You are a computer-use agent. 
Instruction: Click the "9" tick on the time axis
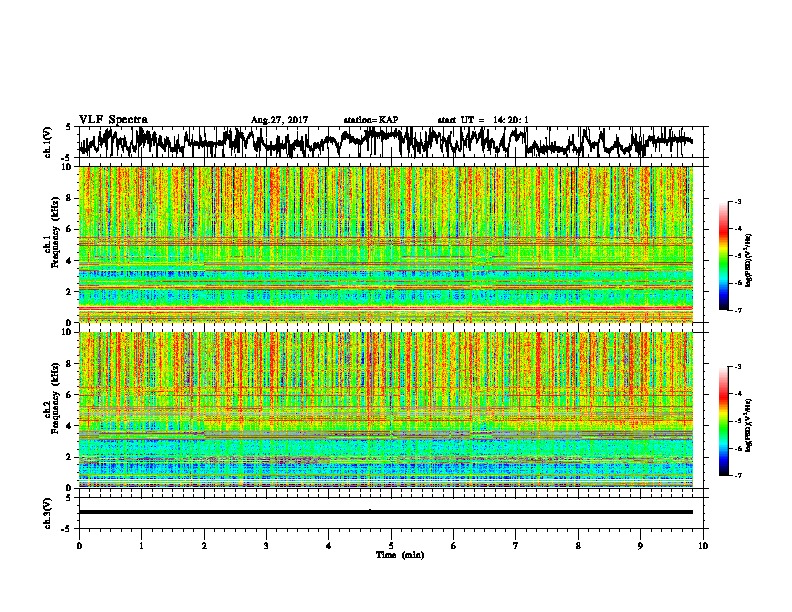640,546
